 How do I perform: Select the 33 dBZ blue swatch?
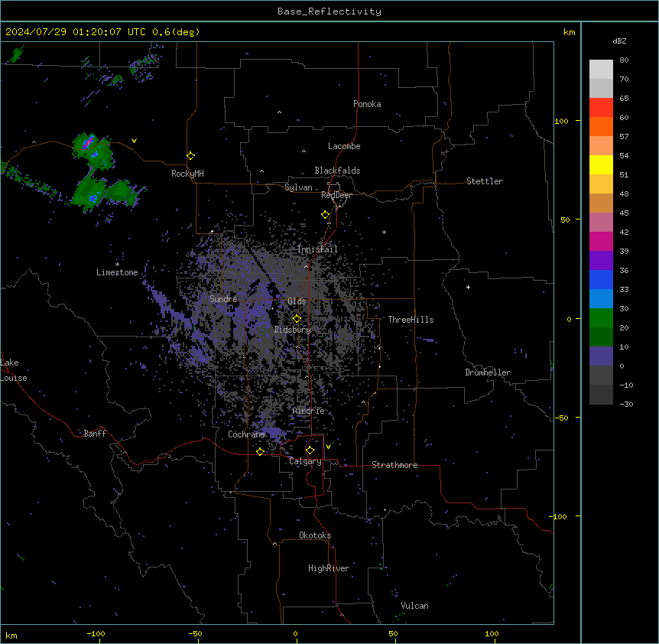(x=601, y=298)
